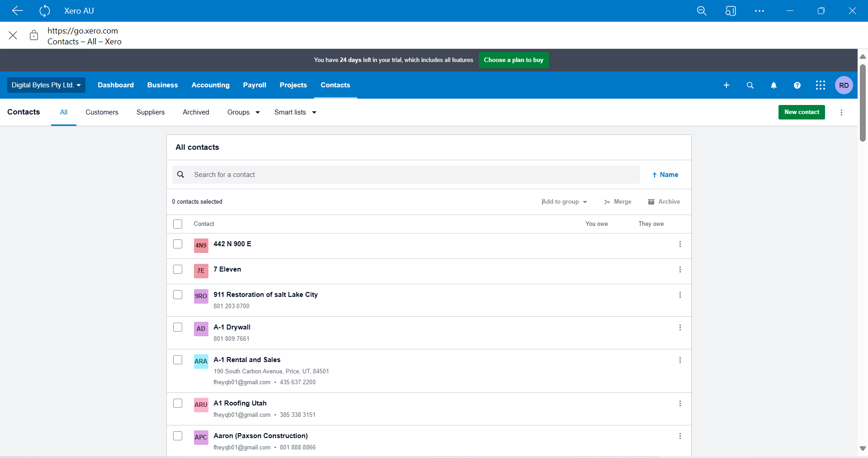Click the 7E avatar for 7 Eleven
The width and height of the screenshot is (868, 458).
pyautogui.click(x=201, y=271)
